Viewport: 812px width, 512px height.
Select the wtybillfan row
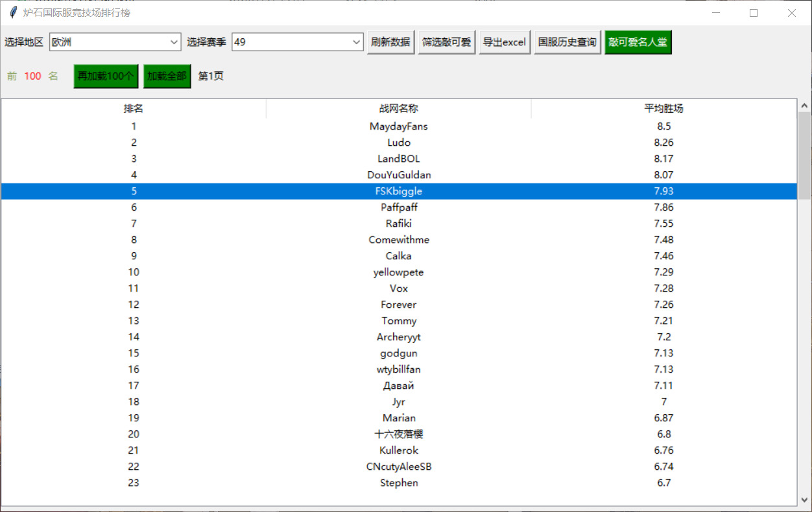(399, 369)
